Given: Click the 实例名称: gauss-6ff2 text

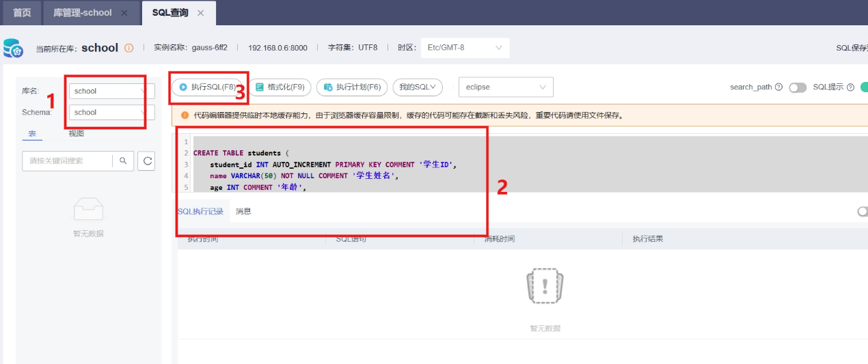Looking at the screenshot, I should click(x=191, y=48).
